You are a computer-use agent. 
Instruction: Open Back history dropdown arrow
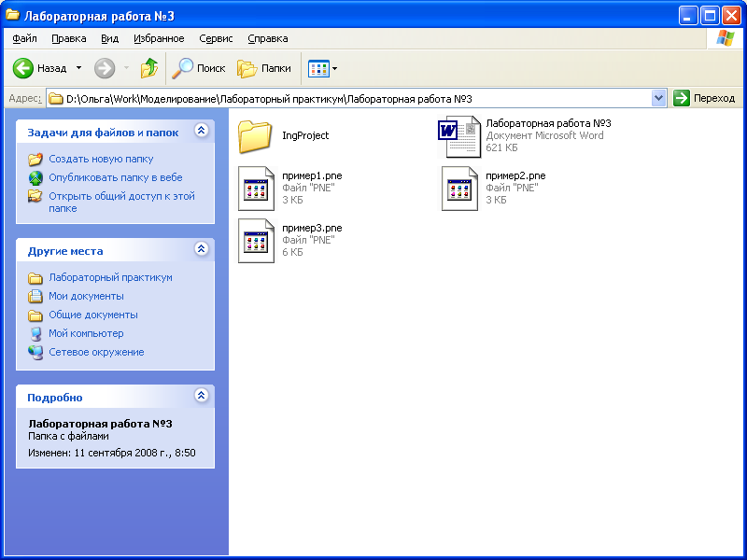[x=79, y=68]
